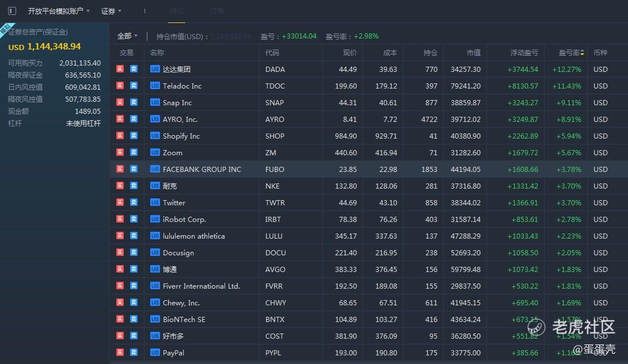Sort by the 市值 column header
628x364 pixels.
473,52
